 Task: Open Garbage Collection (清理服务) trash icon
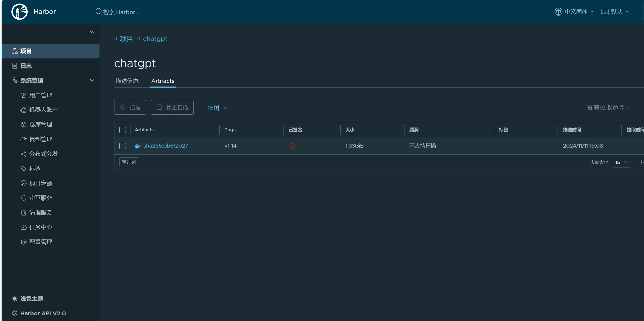[24, 213]
